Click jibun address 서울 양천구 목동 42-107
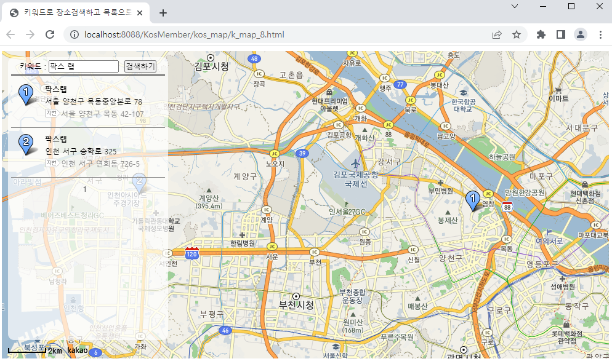This screenshot has height=364, width=612. pyautogui.click(x=102, y=114)
